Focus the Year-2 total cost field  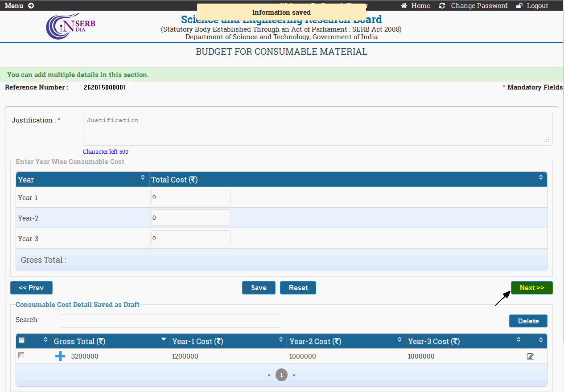coord(191,218)
